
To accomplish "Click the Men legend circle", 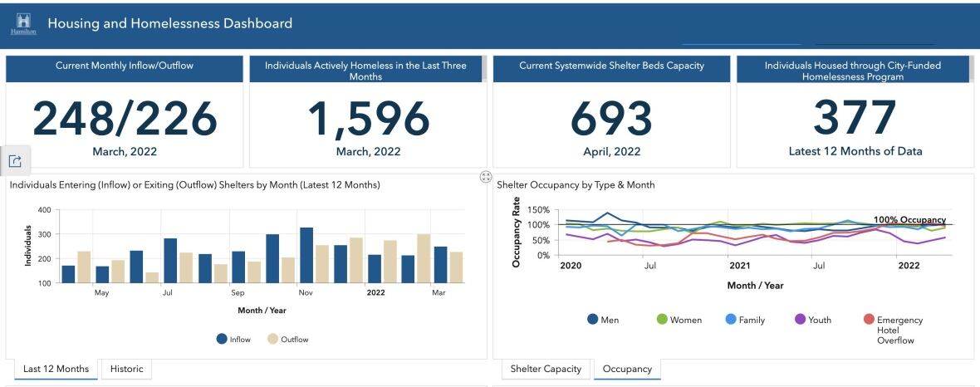I will [593, 320].
